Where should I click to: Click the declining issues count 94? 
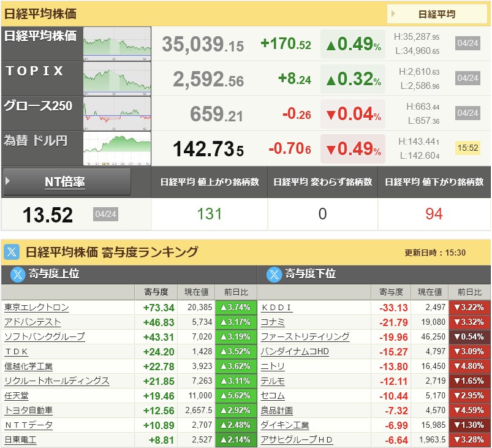click(x=434, y=214)
